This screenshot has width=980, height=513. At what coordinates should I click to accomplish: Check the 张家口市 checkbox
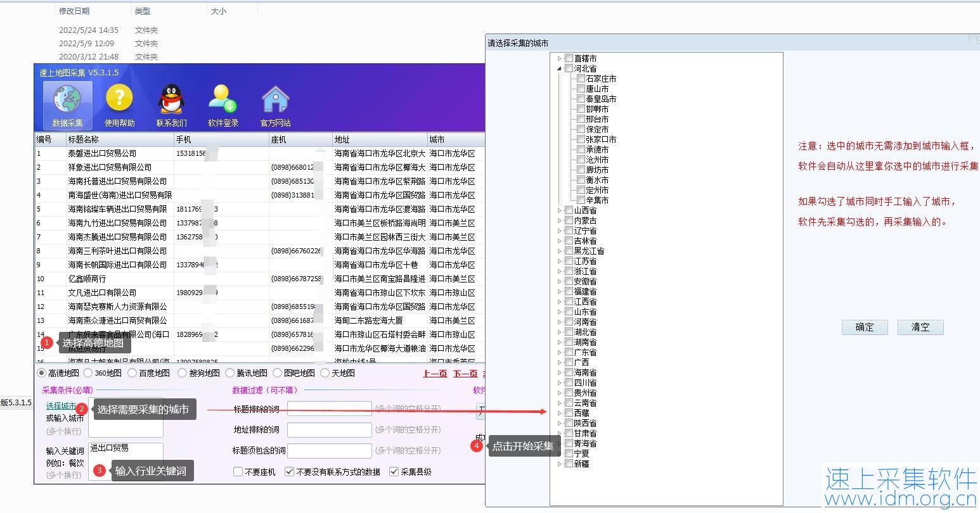[x=581, y=139]
